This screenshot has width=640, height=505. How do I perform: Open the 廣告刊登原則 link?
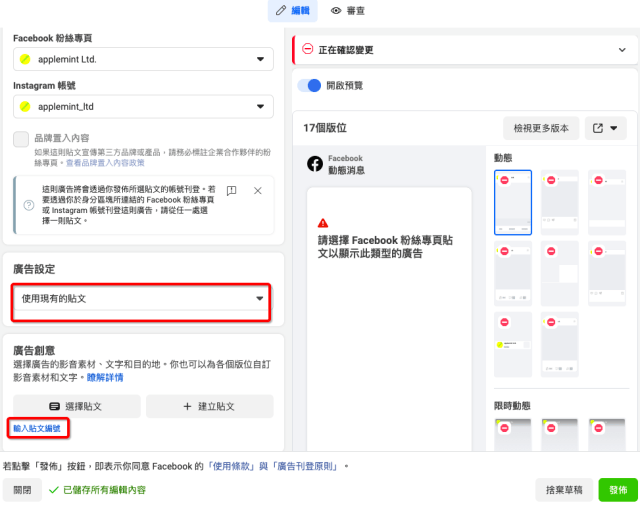(x=304, y=466)
